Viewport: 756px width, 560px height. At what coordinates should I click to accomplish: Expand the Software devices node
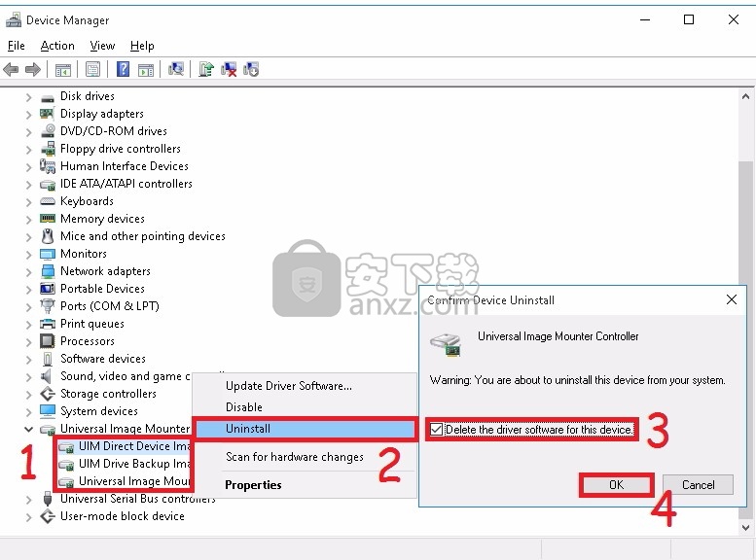pyautogui.click(x=28, y=360)
